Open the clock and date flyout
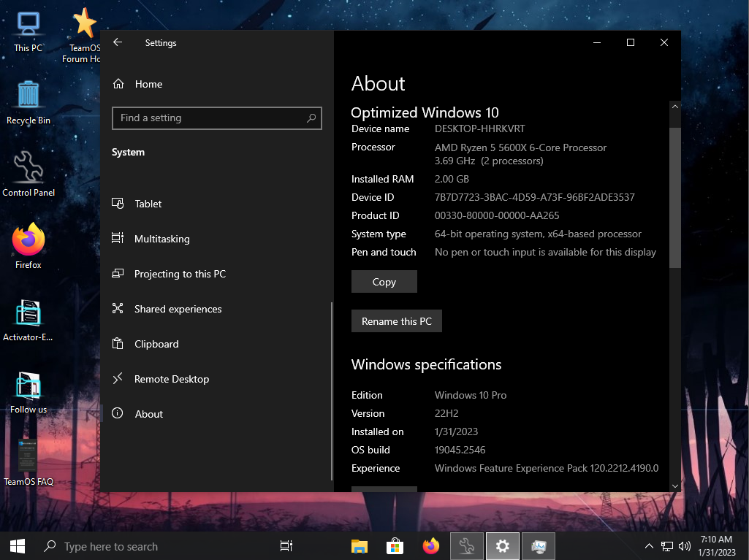The image size is (749, 560). [717, 546]
